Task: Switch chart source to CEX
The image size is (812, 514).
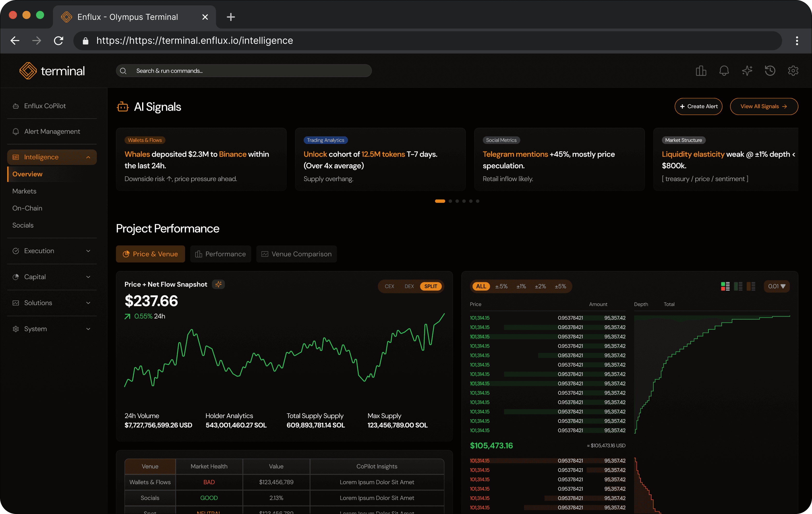Action: (389, 286)
